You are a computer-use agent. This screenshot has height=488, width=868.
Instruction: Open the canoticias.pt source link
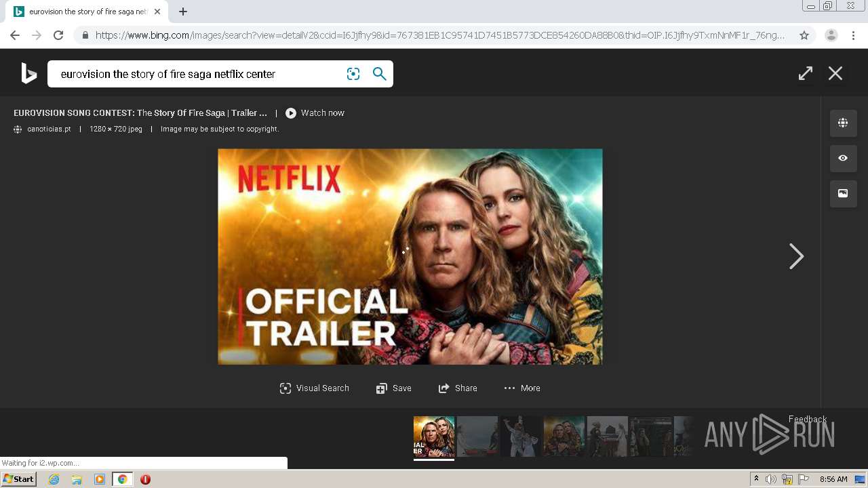pos(49,129)
